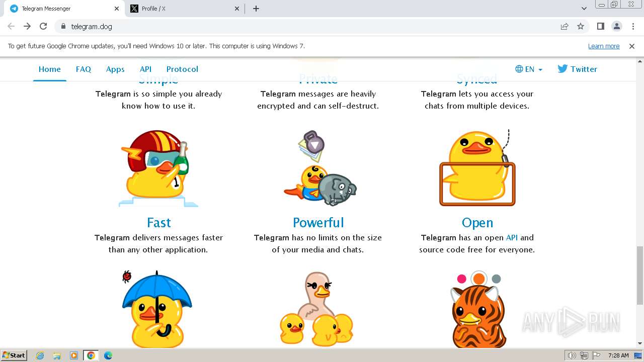Viewport: 644px width, 362px height.
Task: Open the Windows Start menu
Action: [14, 355]
